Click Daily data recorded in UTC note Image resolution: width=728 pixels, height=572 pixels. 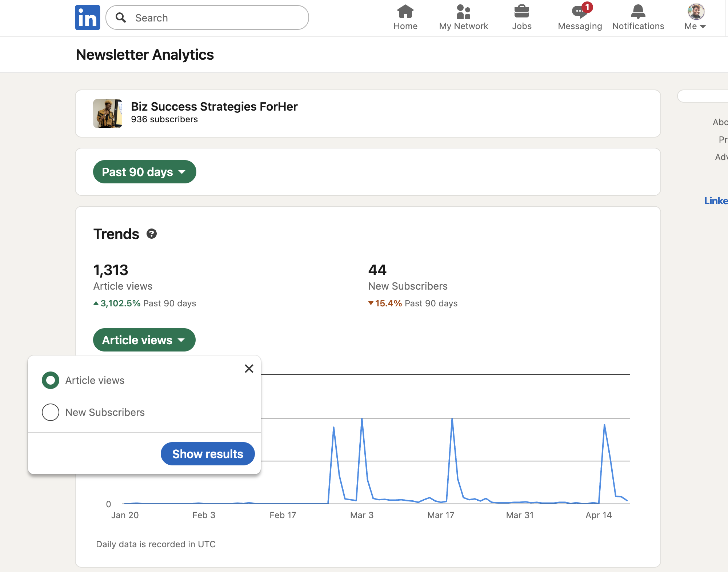[156, 544]
